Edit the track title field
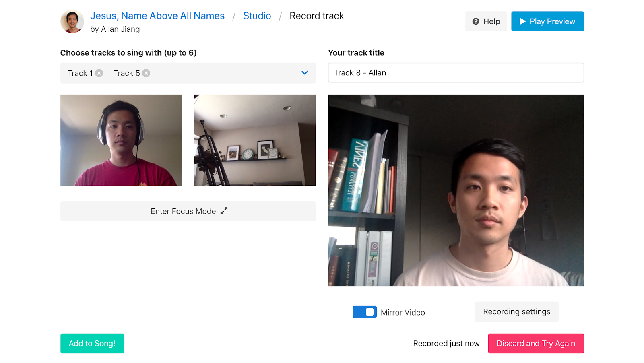The image size is (644, 363). pos(456,73)
